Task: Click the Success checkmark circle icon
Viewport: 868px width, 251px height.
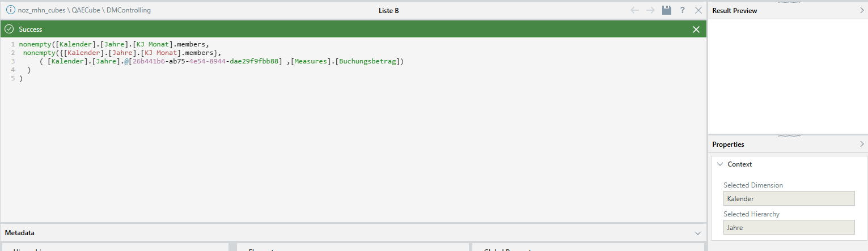Action: click(9, 29)
